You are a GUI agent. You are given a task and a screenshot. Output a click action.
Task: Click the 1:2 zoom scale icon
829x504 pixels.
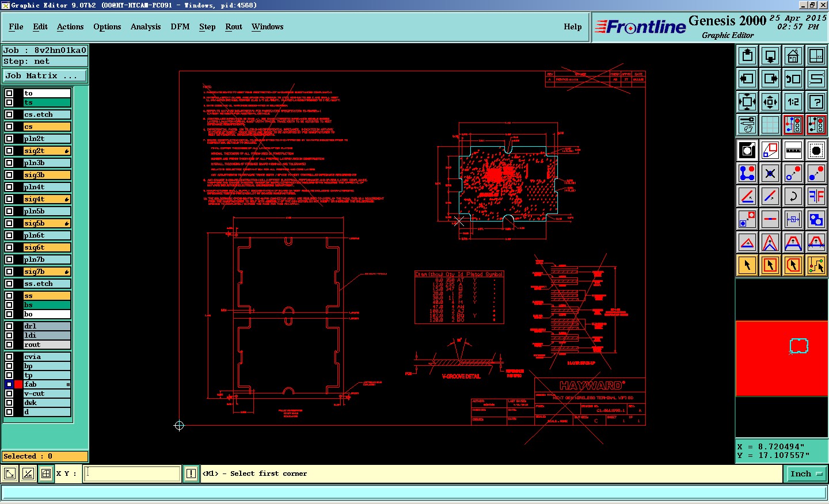tap(793, 102)
